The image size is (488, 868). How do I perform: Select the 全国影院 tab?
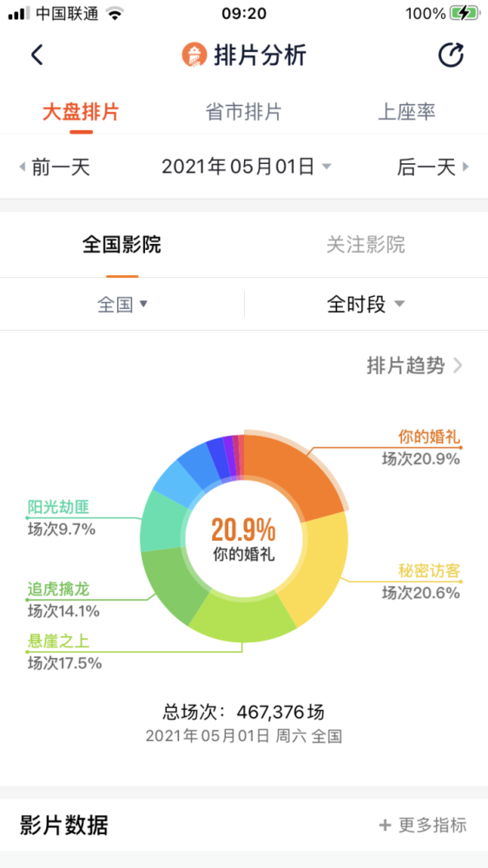click(122, 244)
